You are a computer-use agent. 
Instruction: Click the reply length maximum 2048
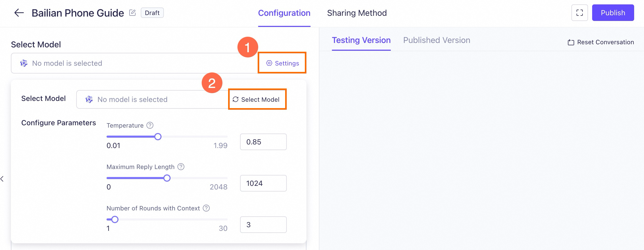pos(219,187)
